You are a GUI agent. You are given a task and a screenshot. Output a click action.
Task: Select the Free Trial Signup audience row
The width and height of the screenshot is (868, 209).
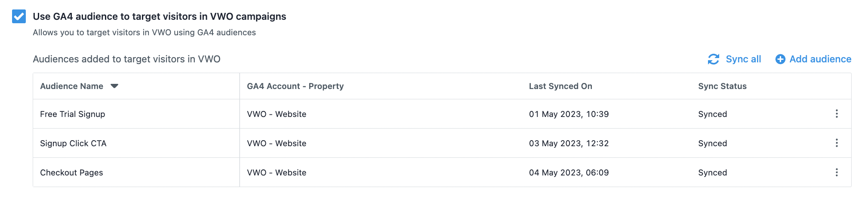click(442, 114)
